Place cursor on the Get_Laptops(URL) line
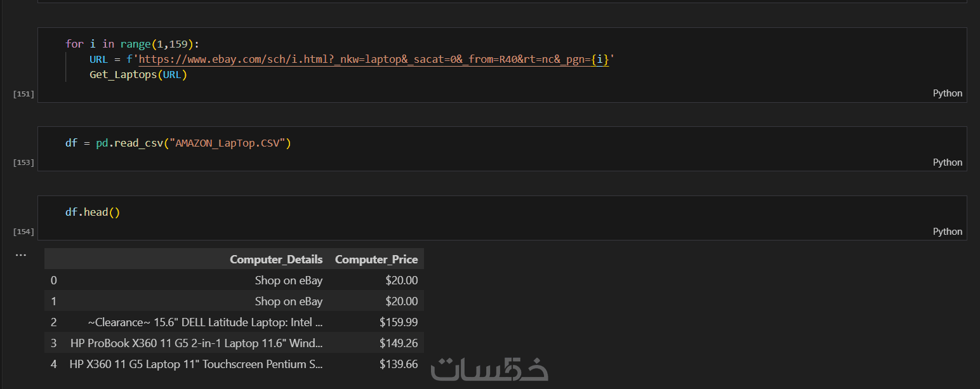 coord(138,75)
